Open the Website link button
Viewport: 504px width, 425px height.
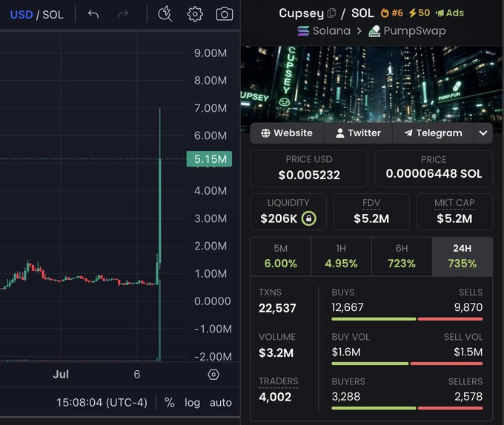(x=287, y=133)
